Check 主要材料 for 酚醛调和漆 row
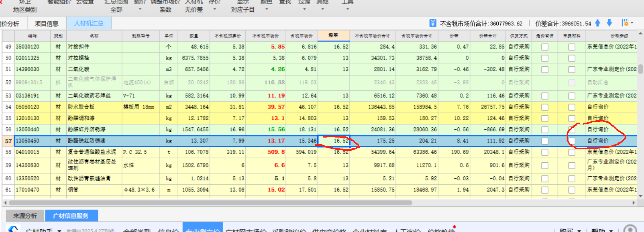Viewport: 644px width, 232px height. point(572,118)
